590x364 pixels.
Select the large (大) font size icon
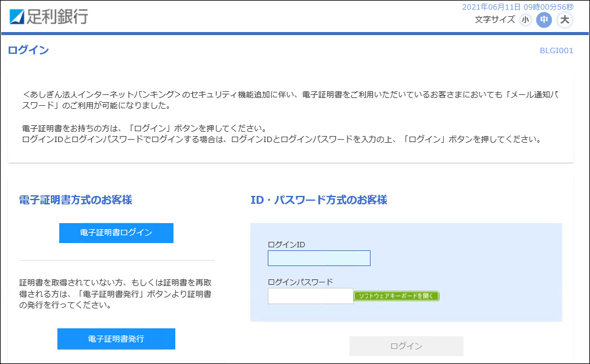tap(564, 19)
